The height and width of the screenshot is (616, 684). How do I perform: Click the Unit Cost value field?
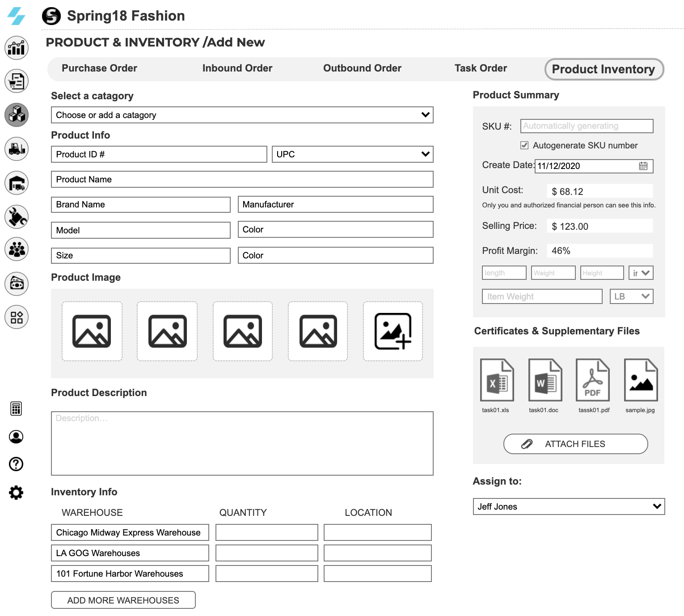pos(600,191)
